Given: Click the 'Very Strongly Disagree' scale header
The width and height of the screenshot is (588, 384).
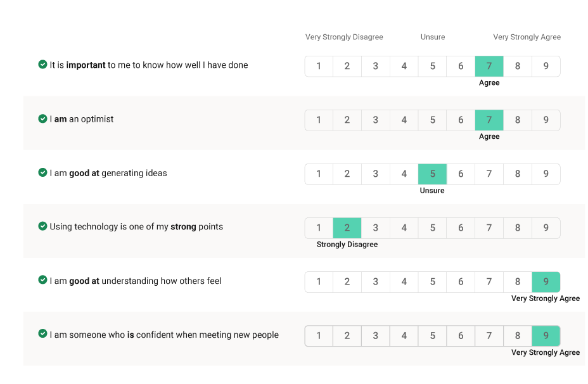Looking at the screenshot, I should (344, 37).
